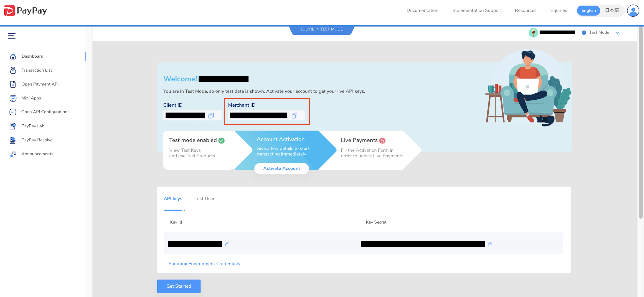Copy the Key Secret value
The height and width of the screenshot is (297, 644).
(490, 244)
